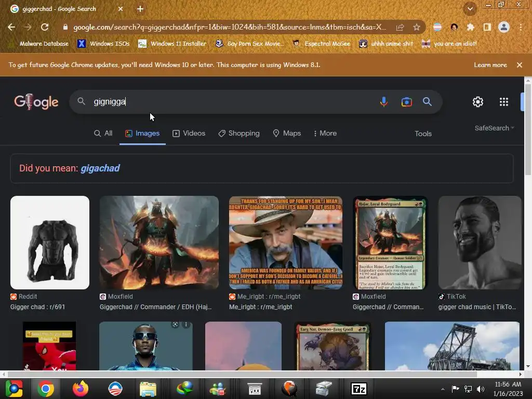532x399 pixels.
Task: Open the you are an idiot bookmark
Action: point(449,44)
